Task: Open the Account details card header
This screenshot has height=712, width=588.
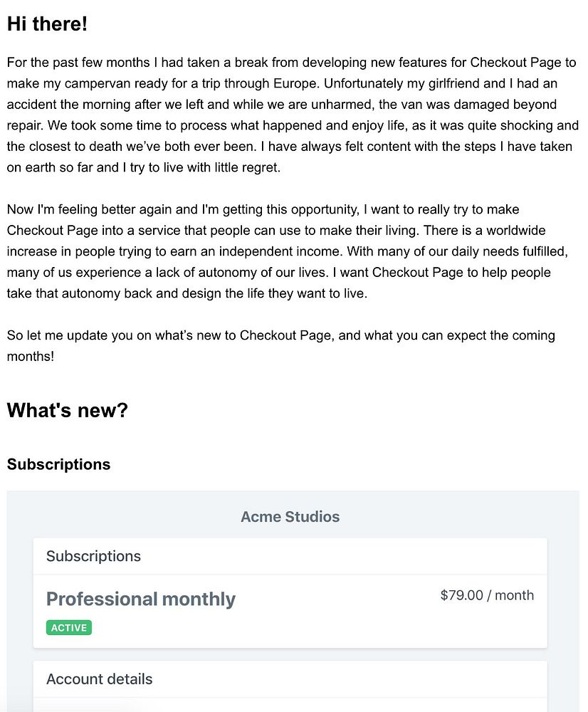Action: pyautogui.click(x=99, y=679)
